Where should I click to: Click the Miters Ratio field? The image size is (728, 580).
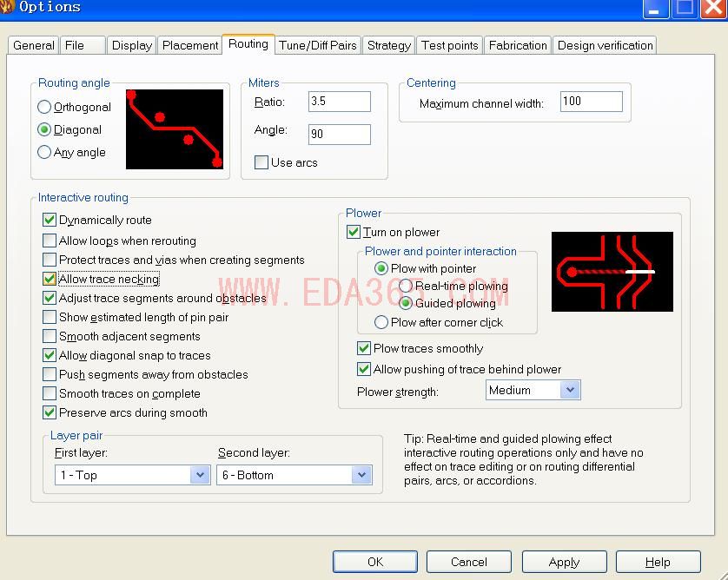(340, 101)
